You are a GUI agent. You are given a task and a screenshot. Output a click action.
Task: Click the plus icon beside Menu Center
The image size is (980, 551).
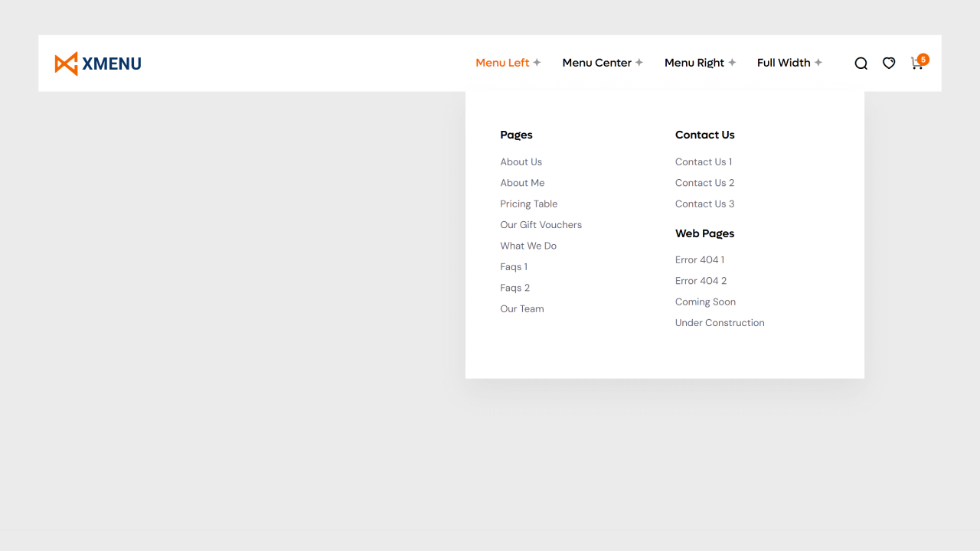[x=639, y=63]
